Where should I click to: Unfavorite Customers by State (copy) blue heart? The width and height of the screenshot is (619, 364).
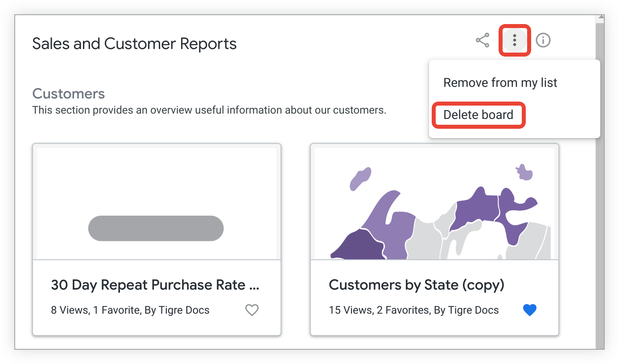tap(529, 310)
